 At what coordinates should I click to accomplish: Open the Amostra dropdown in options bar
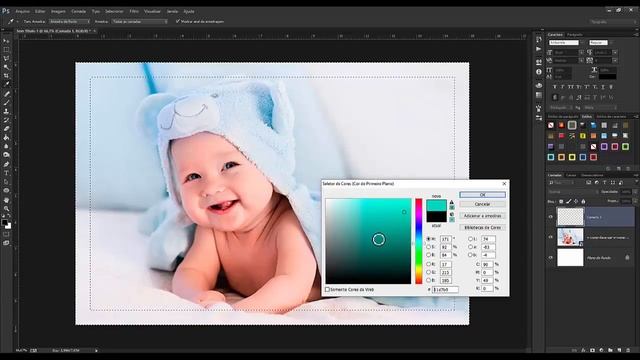coord(140,21)
